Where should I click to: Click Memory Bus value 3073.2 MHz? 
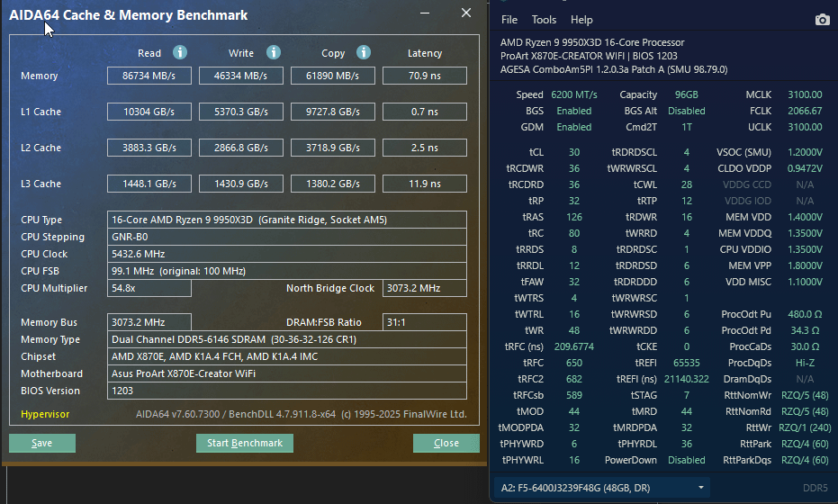pos(149,322)
